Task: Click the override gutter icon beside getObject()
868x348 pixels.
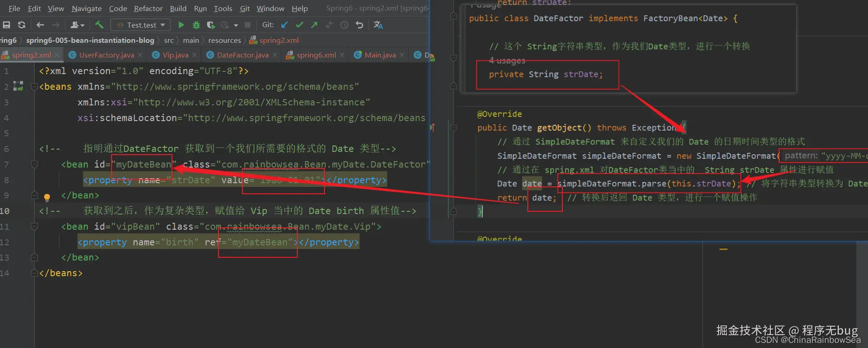Action: (x=432, y=128)
